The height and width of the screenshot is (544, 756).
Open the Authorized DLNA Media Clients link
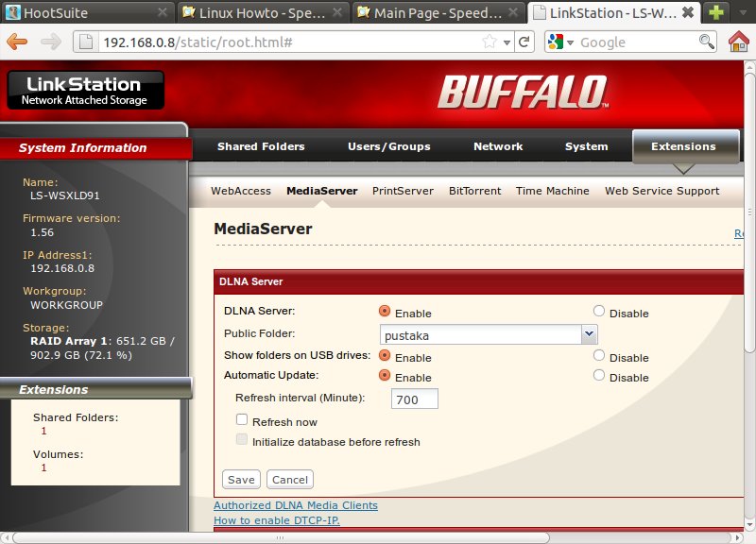tap(296, 505)
